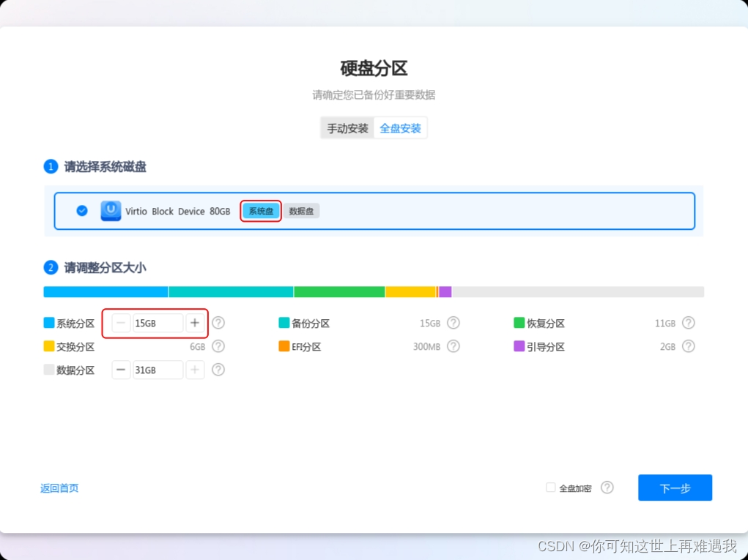748x560 pixels.
Task: Open help tooltip for 系统分区
Action: [217, 322]
